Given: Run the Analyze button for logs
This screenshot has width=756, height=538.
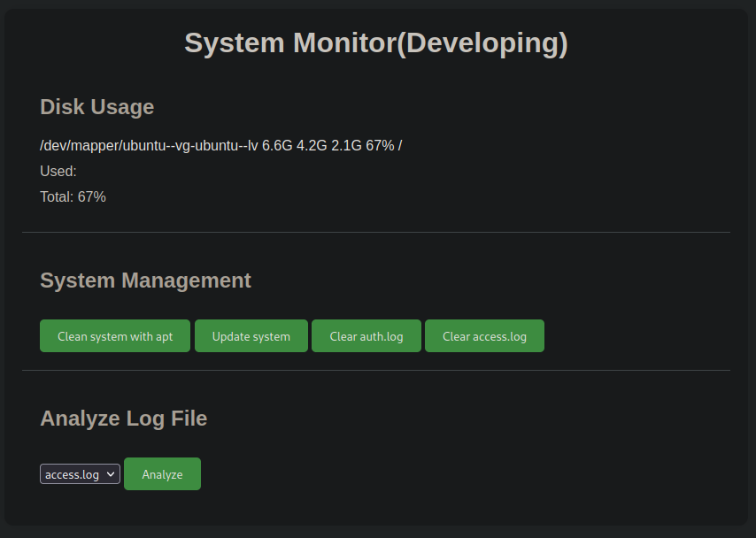Looking at the screenshot, I should (162, 474).
